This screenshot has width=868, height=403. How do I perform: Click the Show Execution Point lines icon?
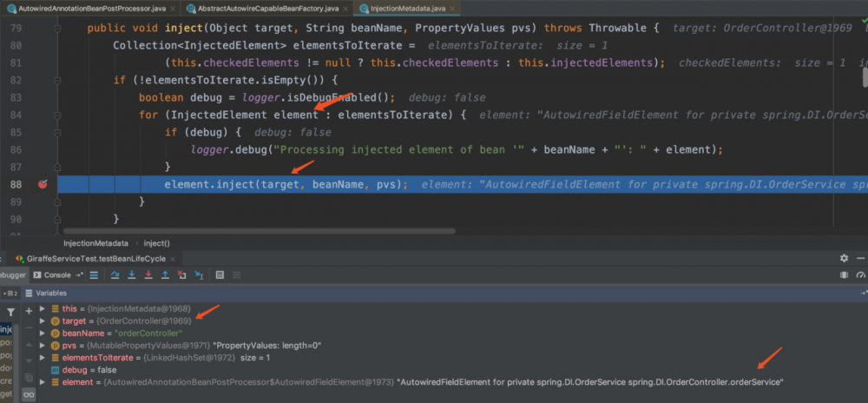coord(94,274)
